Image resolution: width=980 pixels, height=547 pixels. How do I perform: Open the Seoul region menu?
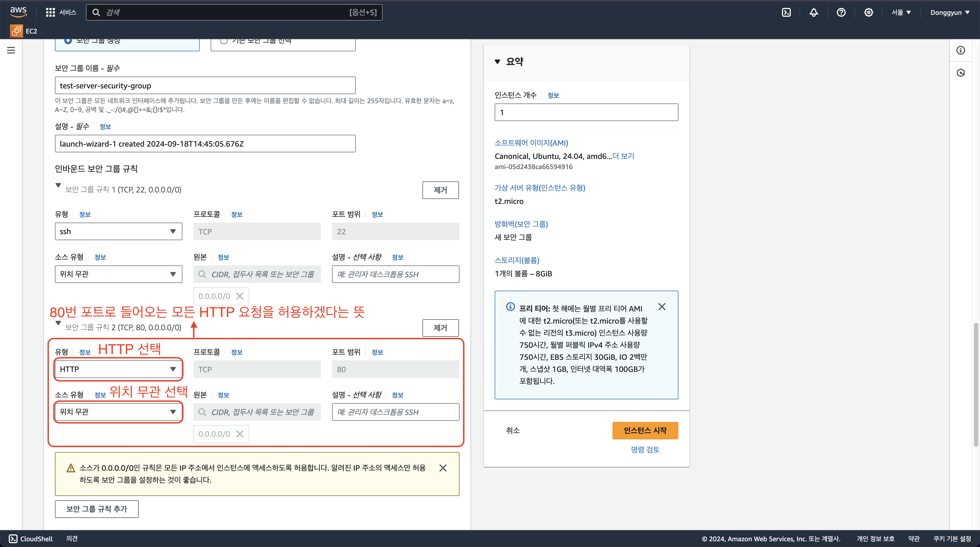(x=901, y=13)
